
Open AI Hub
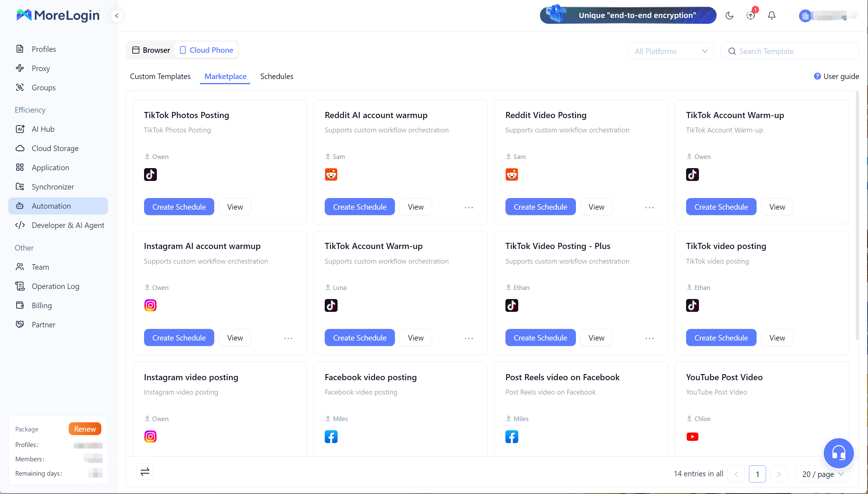coord(58,129)
